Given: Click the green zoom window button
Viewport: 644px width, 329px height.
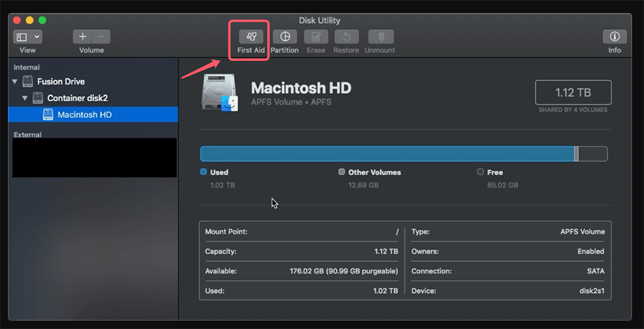Looking at the screenshot, I should click(43, 20).
